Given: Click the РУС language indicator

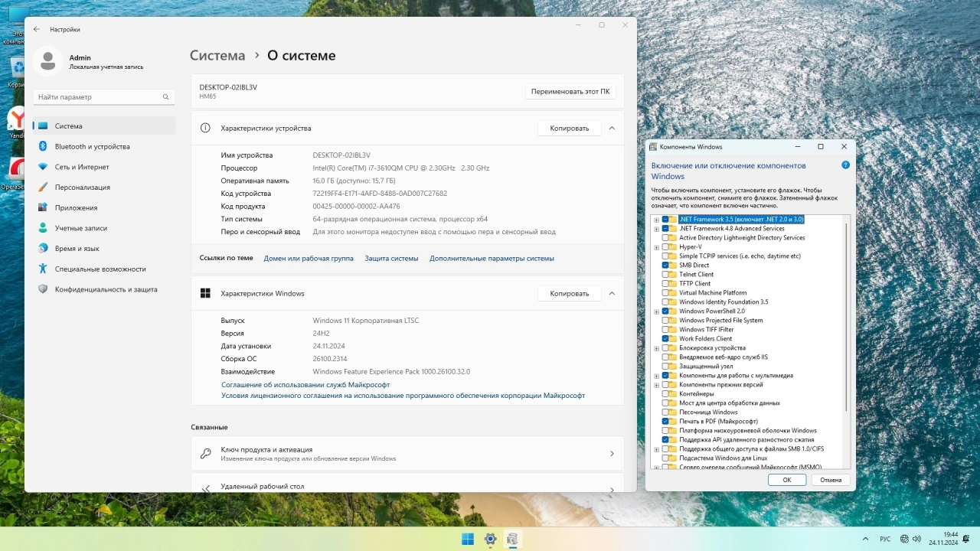Looking at the screenshot, I should click(885, 539).
